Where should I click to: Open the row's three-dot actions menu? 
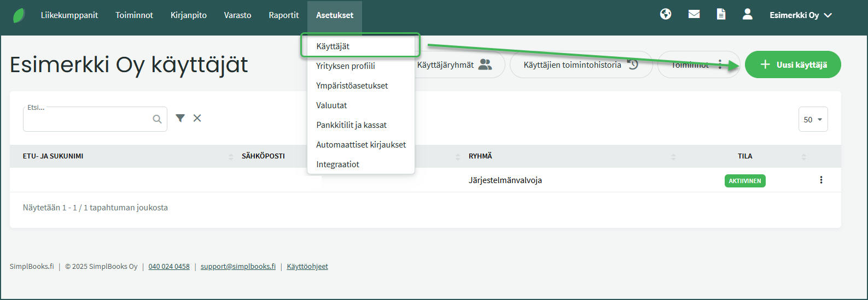pos(821,180)
